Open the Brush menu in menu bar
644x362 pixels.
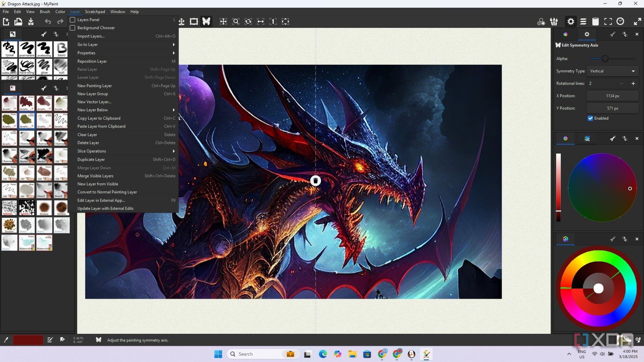(x=45, y=12)
